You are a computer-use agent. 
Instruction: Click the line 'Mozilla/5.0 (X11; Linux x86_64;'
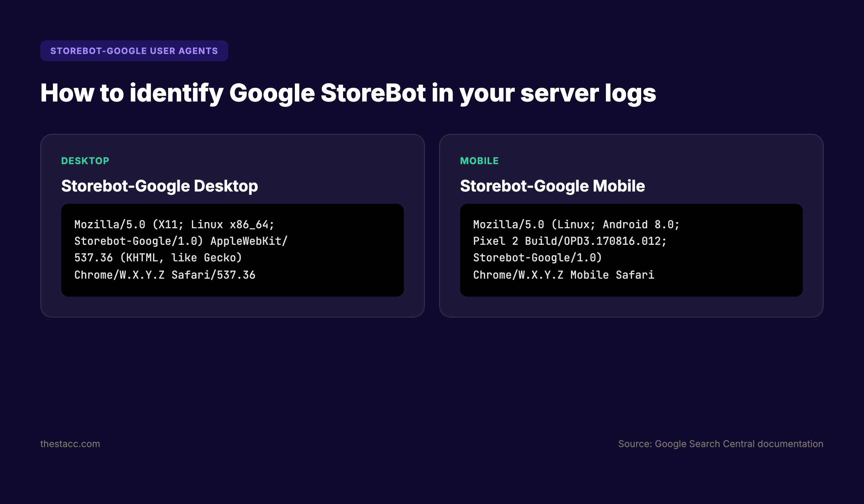174,225
